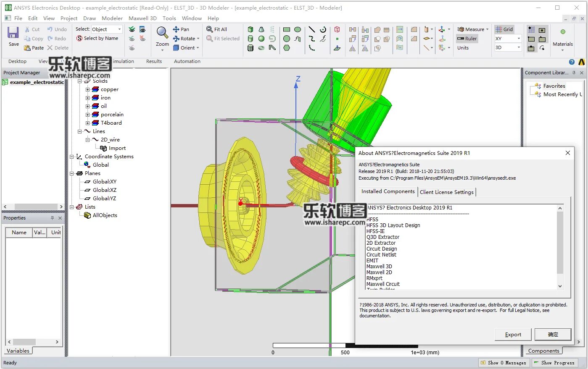Pin the Component Libraries panel
The width and height of the screenshot is (588, 369).
click(x=574, y=73)
